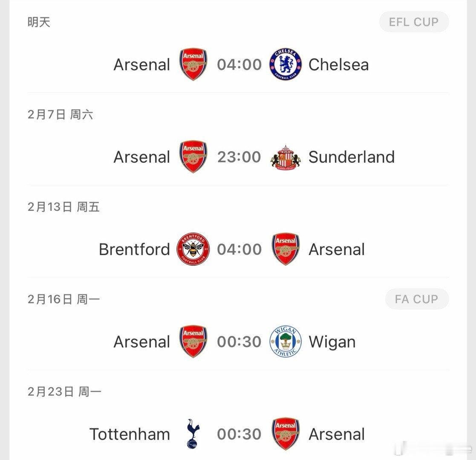The image size is (476, 460).
Task: Open the Brentford team name
Action: (x=135, y=250)
